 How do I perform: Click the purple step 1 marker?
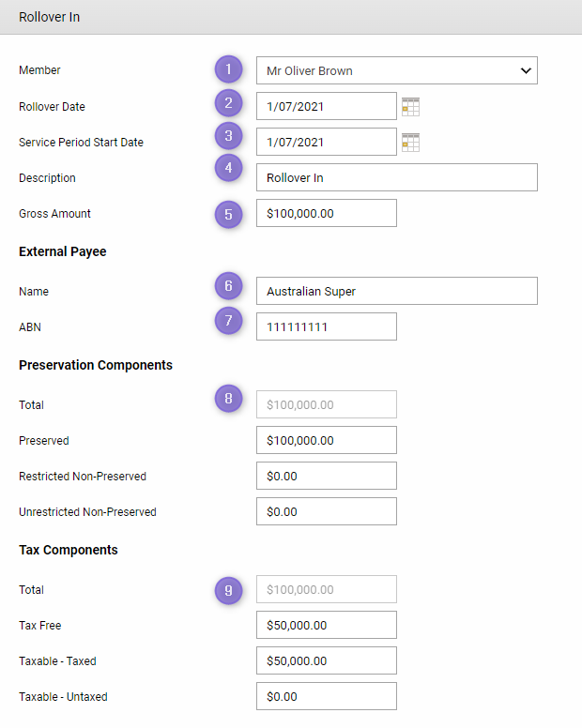point(228,70)
